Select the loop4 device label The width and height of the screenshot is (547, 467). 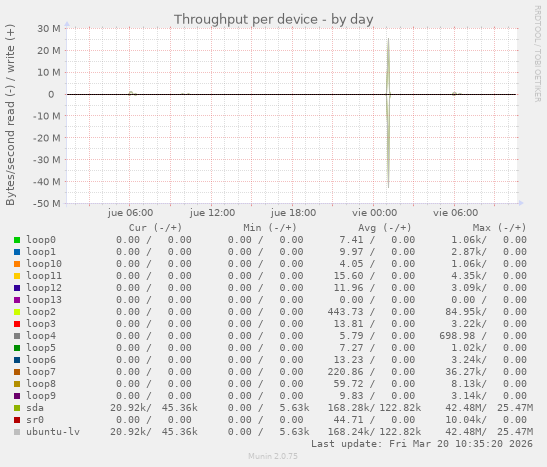[41, 336]
